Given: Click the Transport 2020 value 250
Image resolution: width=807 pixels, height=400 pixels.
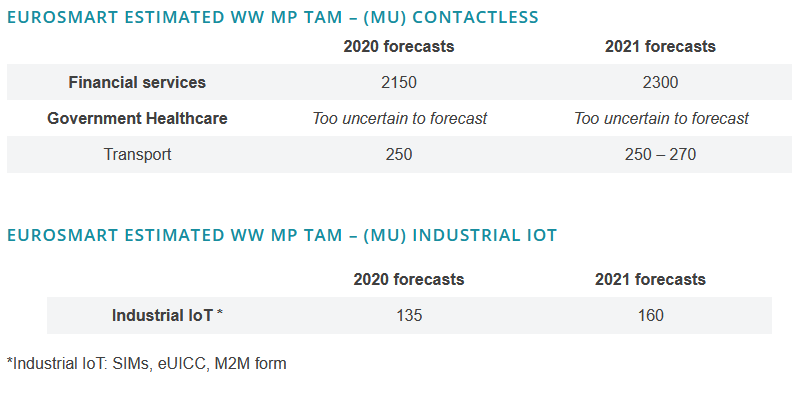Looking at the screenshot, I should click(x=398, y=155).
